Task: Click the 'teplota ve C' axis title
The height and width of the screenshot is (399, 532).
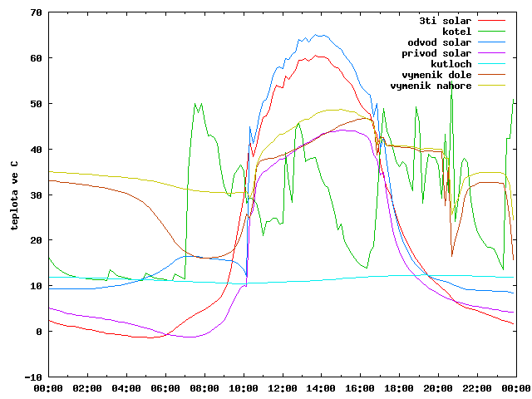Action: click(x=14, y=195)
